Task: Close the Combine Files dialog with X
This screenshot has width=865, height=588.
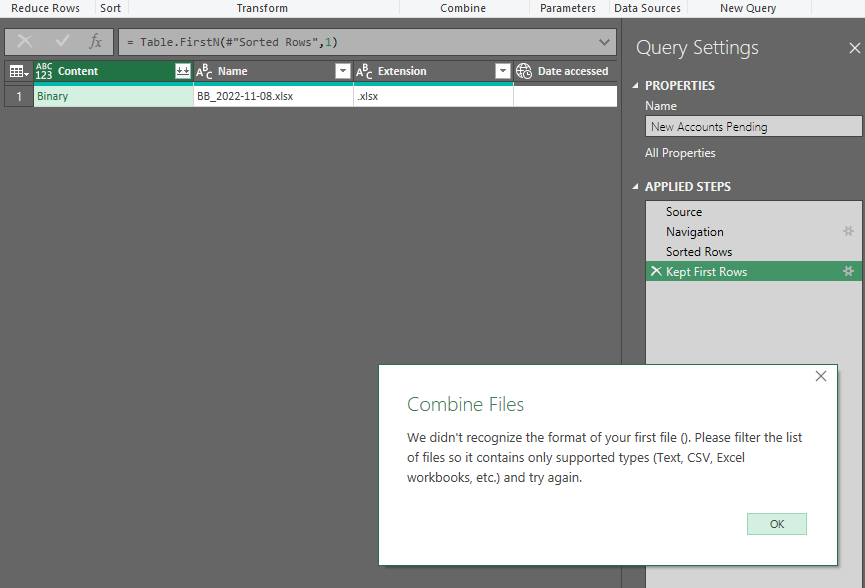Action: 821,376
